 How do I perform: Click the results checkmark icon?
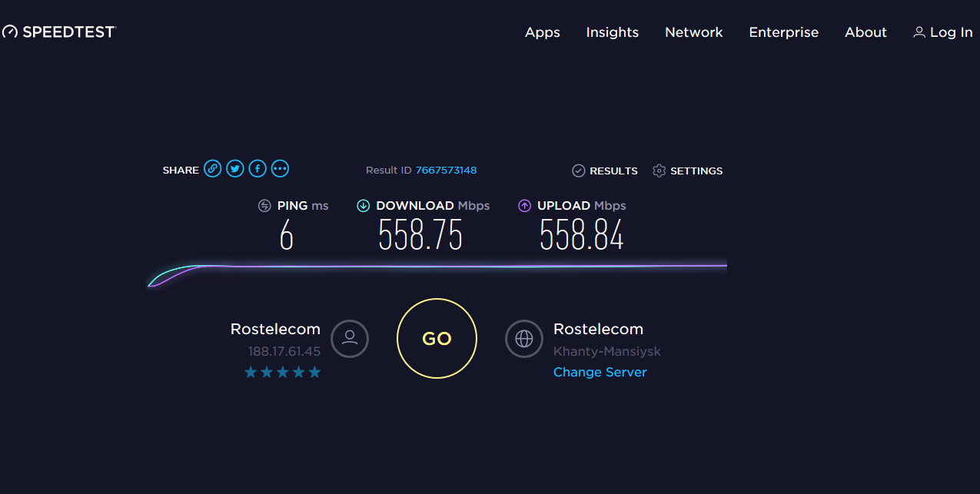click(579, 171)
